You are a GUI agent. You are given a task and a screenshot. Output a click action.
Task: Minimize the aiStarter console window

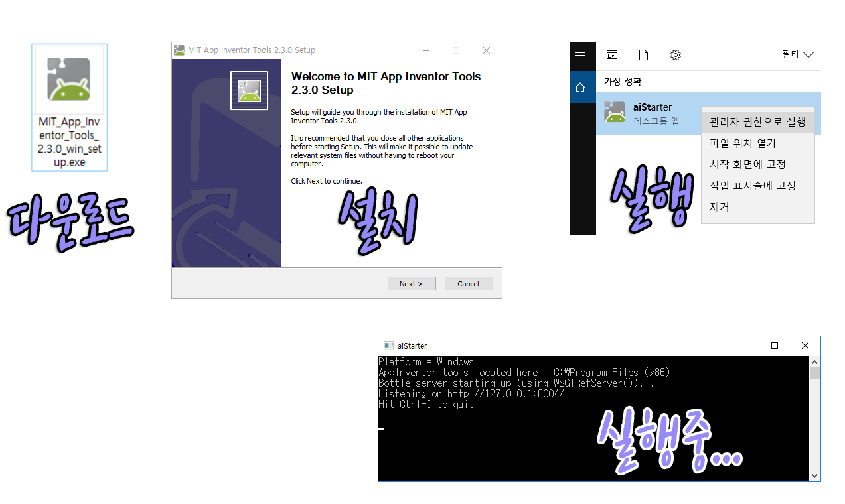tap(744, 346)
